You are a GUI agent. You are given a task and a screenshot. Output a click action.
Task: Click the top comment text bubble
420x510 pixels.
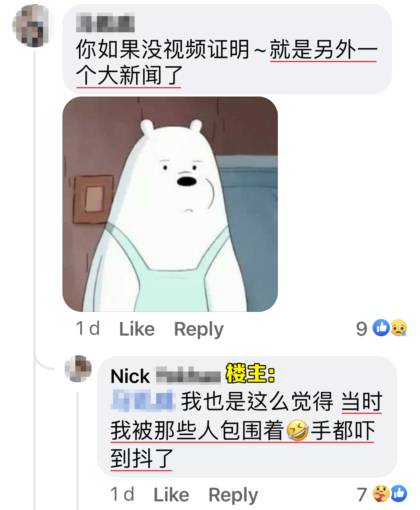pyautogui.click(x=227, y=49)
